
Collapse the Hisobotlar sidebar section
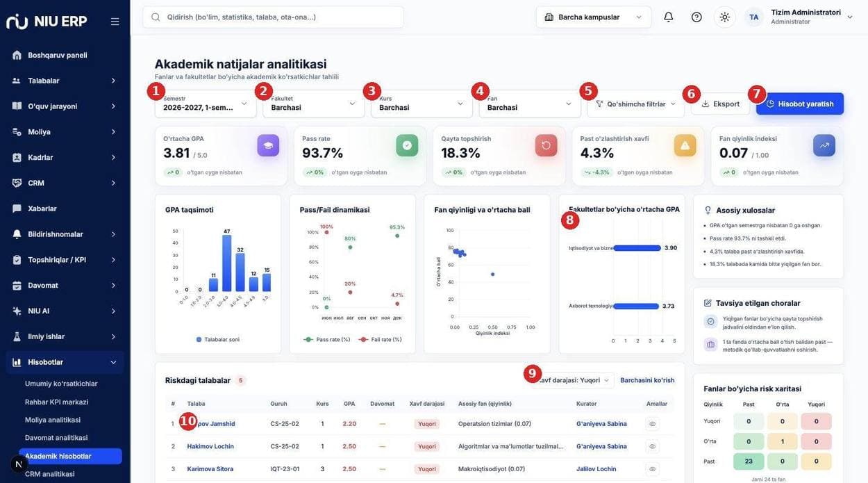65,362
